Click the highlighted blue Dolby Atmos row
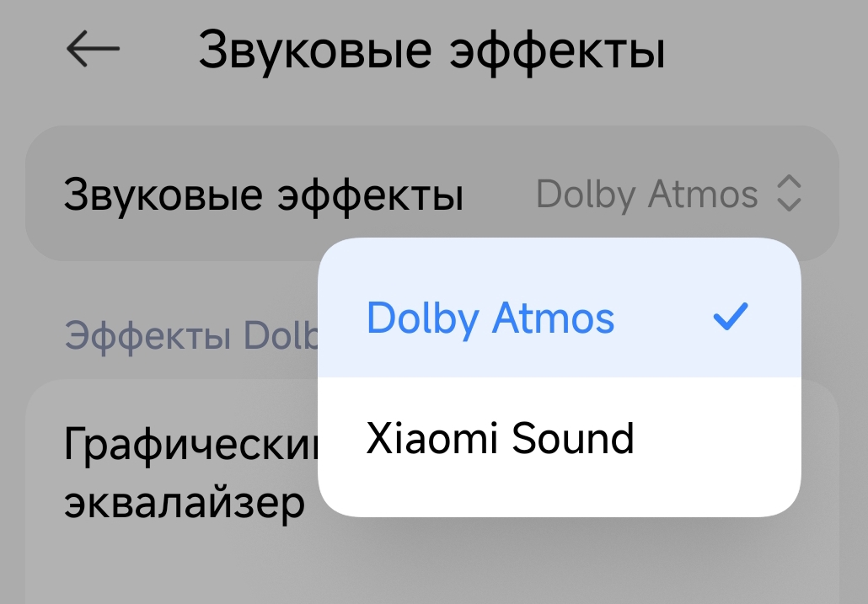Screen dimensions: 868x604 [x=558, y=318]
